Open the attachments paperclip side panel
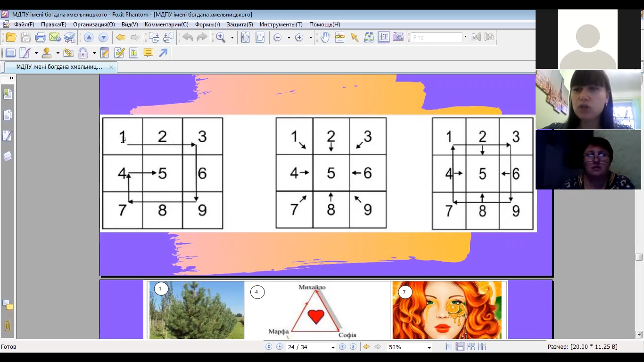Viewport: 644px width, 362px height. (x=8, y=326)
